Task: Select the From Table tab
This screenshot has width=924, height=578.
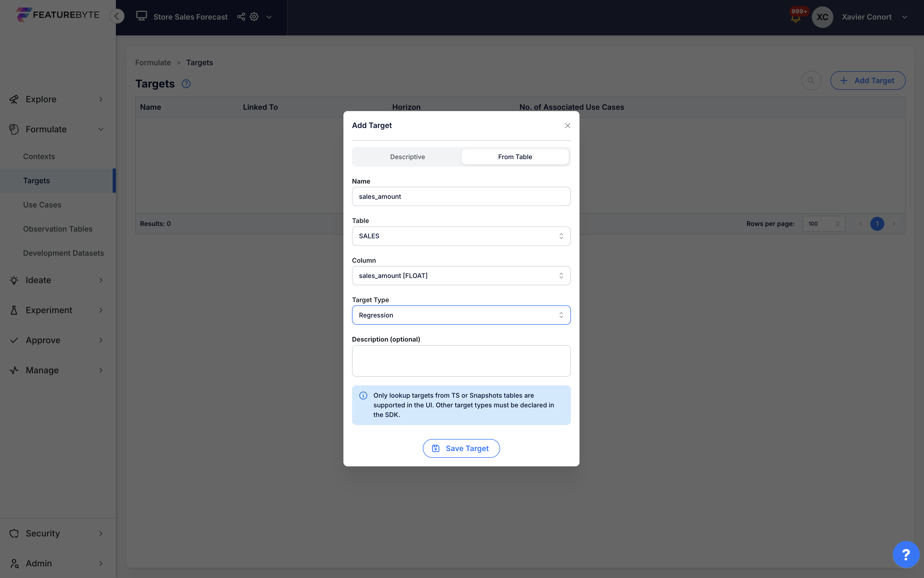Action: 515,157
